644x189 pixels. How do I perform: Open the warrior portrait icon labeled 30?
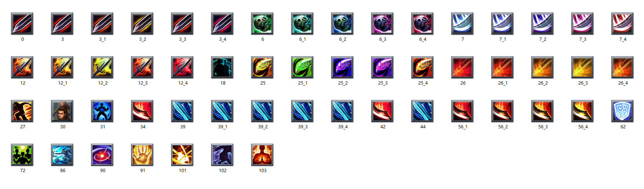click(x=62, y=111)
